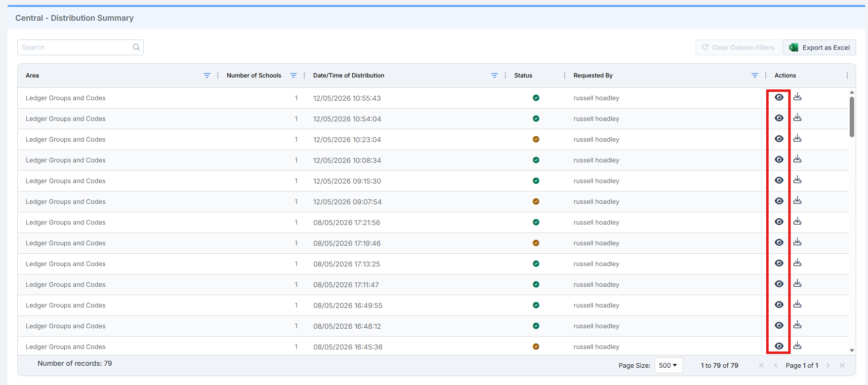
Task: Click Clear Column Filters button
Action: [738, 47]
